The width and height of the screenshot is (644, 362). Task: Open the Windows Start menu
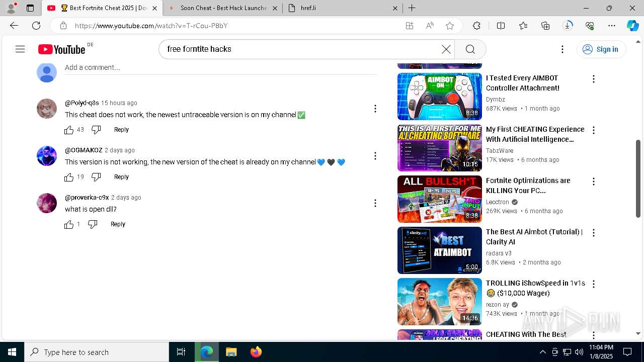pyautogui.click(x=12, y=352)
